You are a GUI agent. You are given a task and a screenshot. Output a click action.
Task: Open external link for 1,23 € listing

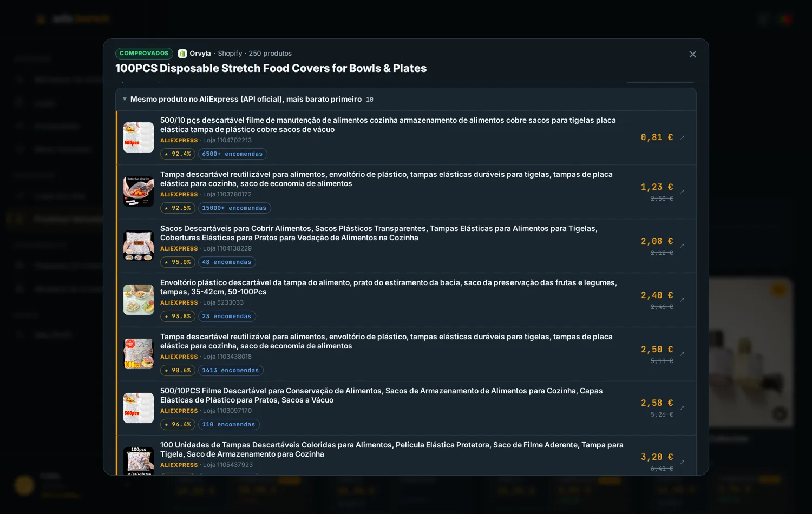pyautogui.click(x=682, y=192)
